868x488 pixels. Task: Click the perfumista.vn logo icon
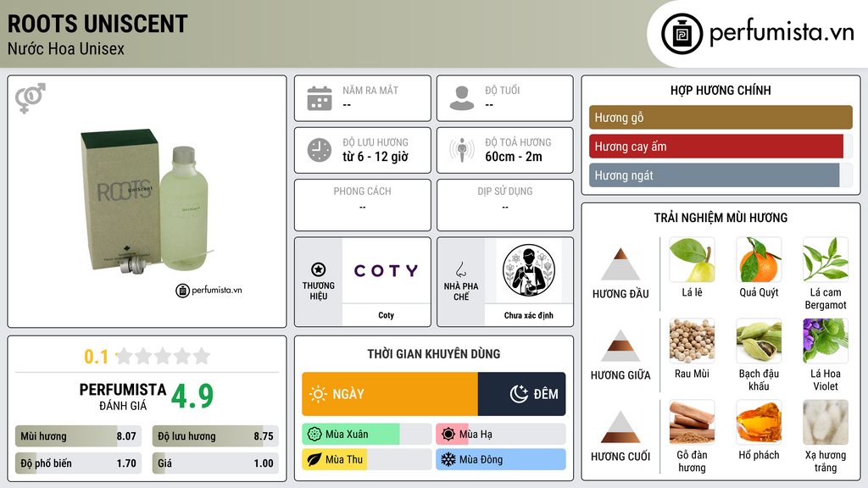682,34
